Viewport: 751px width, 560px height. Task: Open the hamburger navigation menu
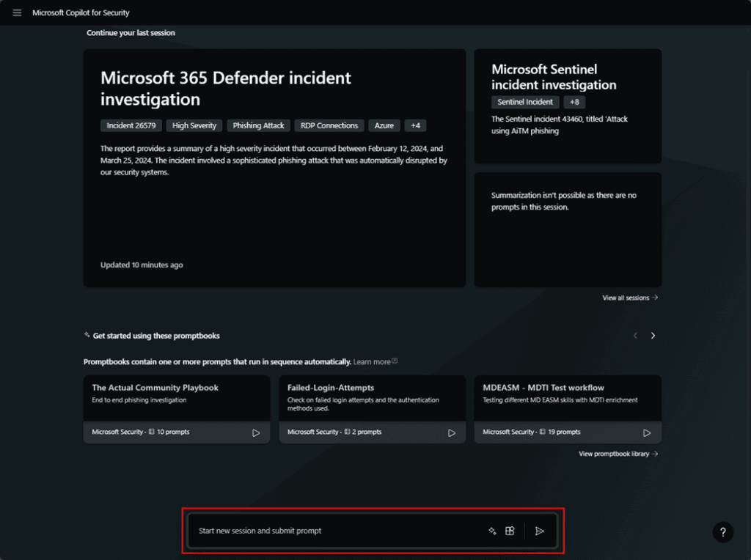(18, 13)
